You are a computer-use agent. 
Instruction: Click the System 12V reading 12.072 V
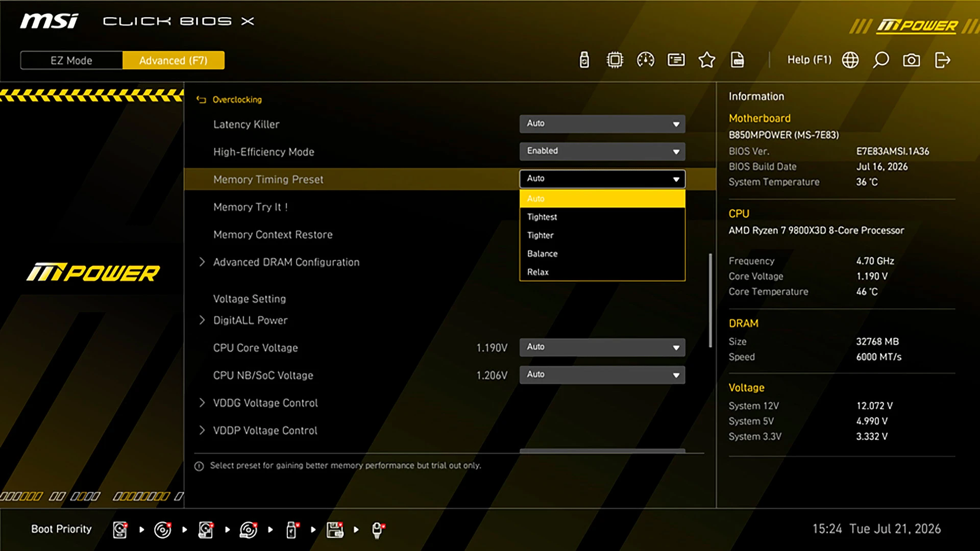[874, 406]
